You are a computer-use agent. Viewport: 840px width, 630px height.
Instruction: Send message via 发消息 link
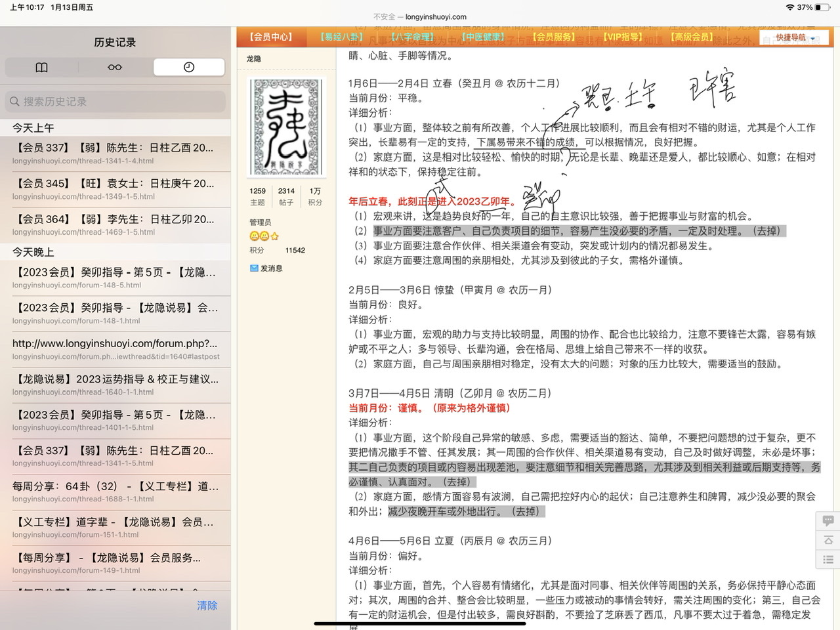[x=271, y=268]
